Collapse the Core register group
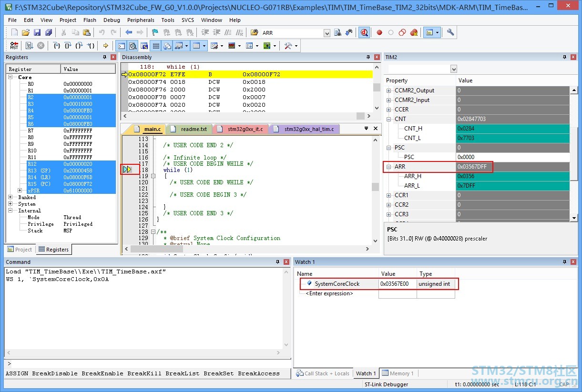This screenshot has height=392, width=582. pyautogui.click(x=10, y=77)
